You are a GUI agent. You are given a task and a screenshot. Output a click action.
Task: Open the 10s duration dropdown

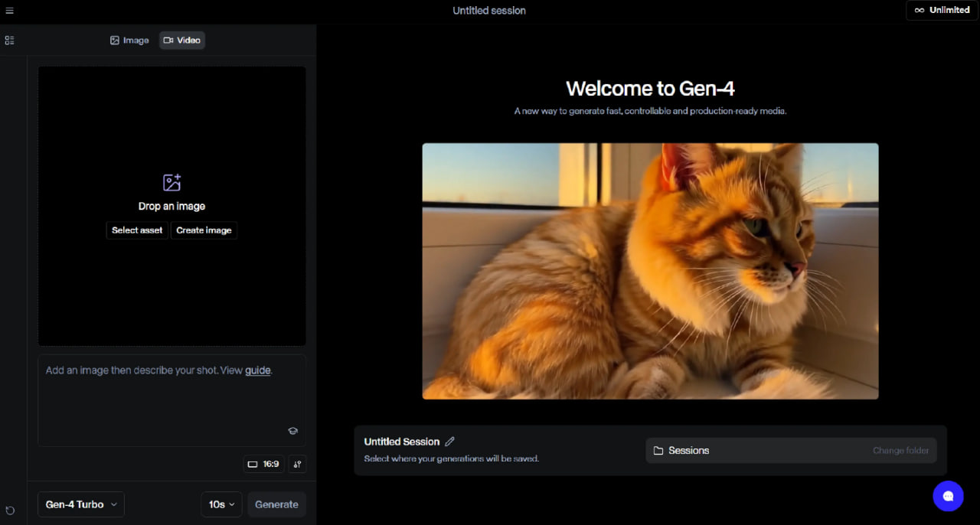tap(221, 504)
